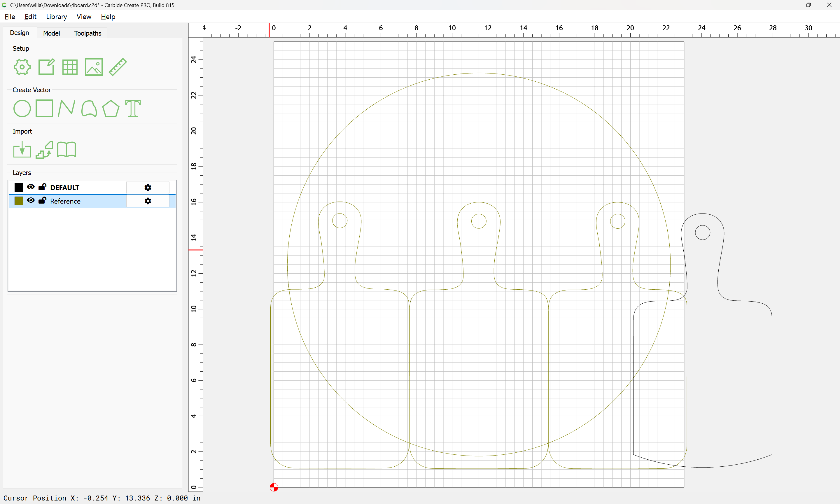This screenshot has width=840, height=504.
Task: Open the Help menu
Action: (108, 17)
